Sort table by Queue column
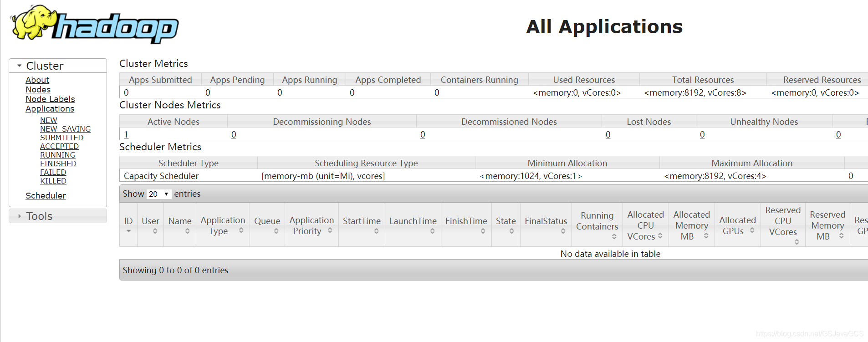The height and width of the screenshot is (342, 868). point(267,225)
